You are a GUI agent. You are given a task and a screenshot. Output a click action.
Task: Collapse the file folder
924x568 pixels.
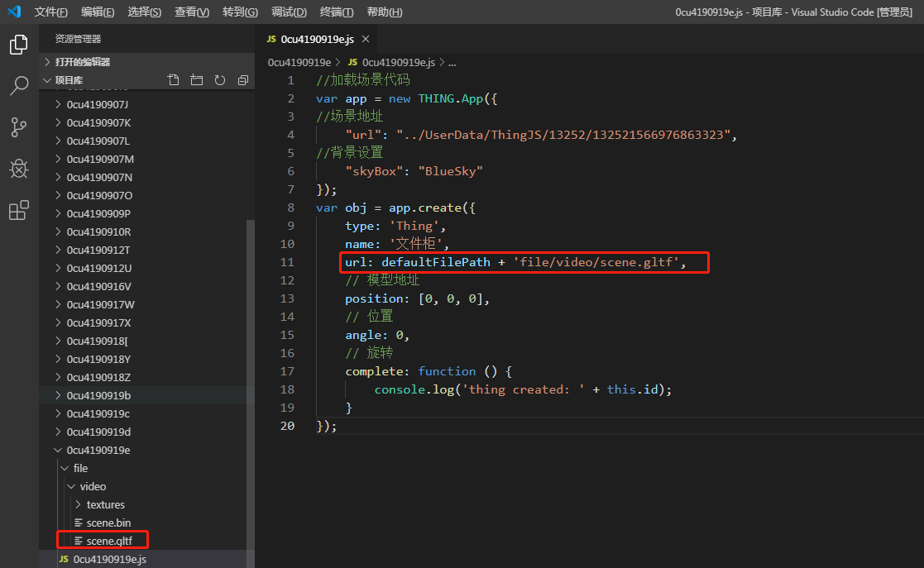(146, 469)
